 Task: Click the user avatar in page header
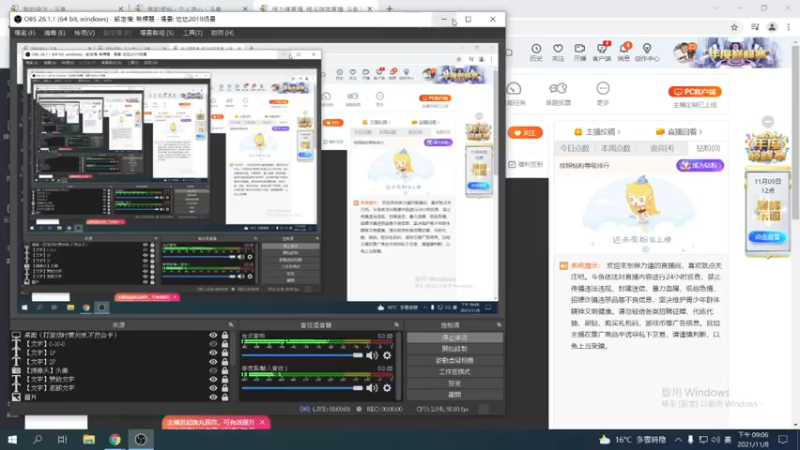point(684,52)
